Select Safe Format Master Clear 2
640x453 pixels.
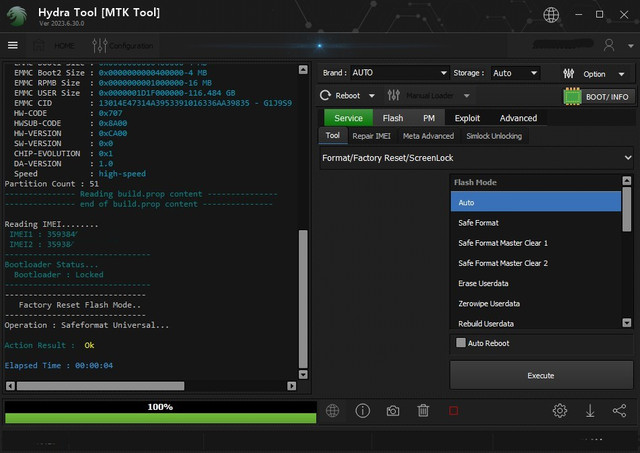click(x=536, y=263)
